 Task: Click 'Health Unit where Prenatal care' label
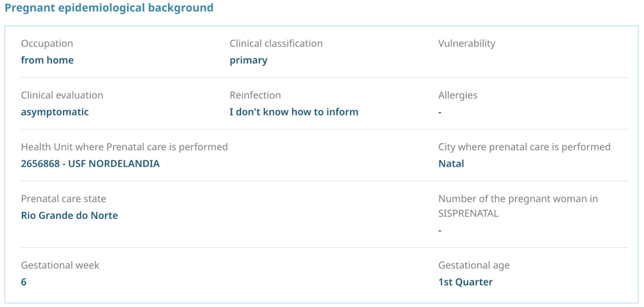coord(124,147)
